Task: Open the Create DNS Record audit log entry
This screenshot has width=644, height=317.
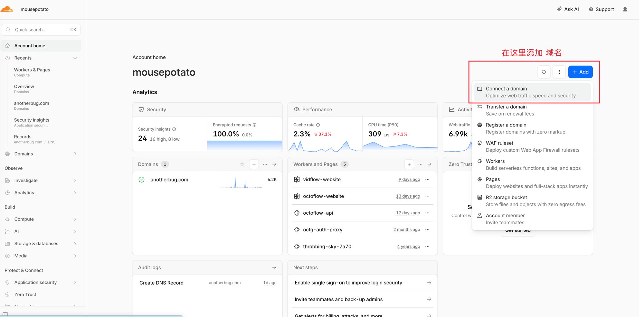Action: [x=161, y=283]
